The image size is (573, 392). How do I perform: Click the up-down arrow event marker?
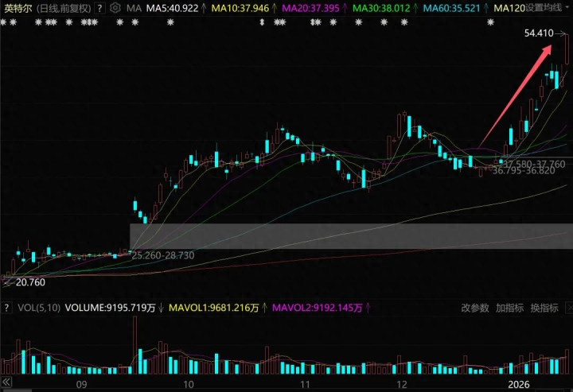(262, 22)
